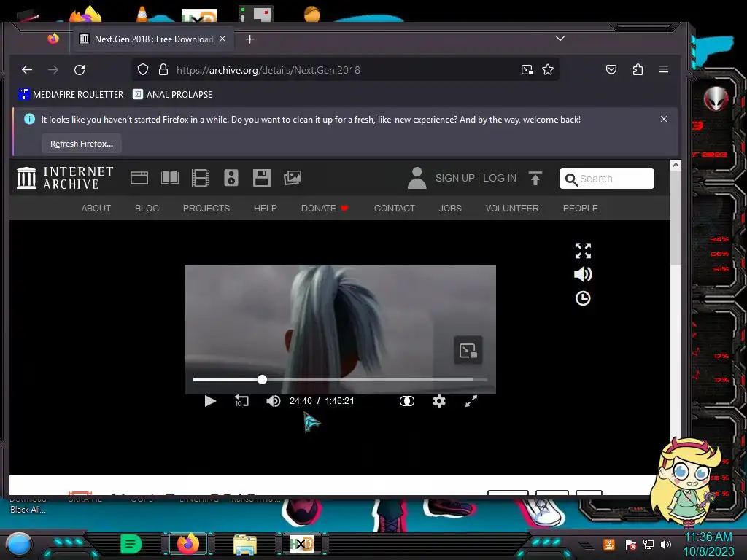
Task: Expand the list all tabs chevron
Action: [x=560, y=39]
